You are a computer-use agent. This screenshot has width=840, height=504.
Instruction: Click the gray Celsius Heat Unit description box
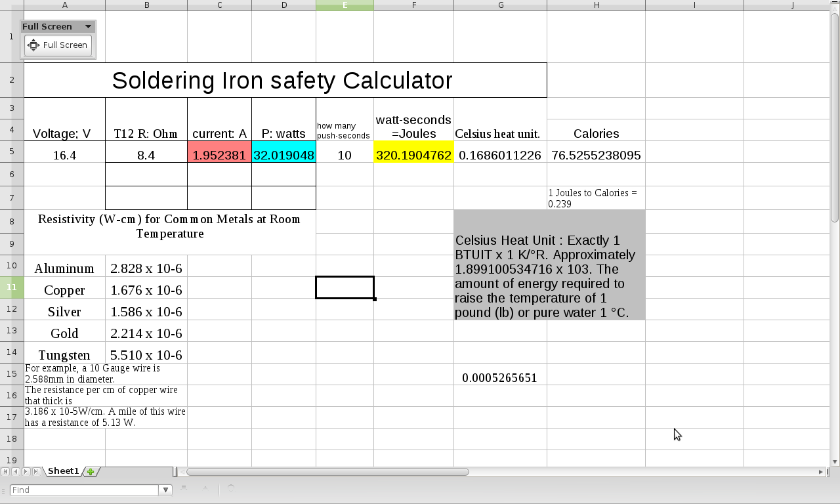pyautogui.click(x=549, y=265)
